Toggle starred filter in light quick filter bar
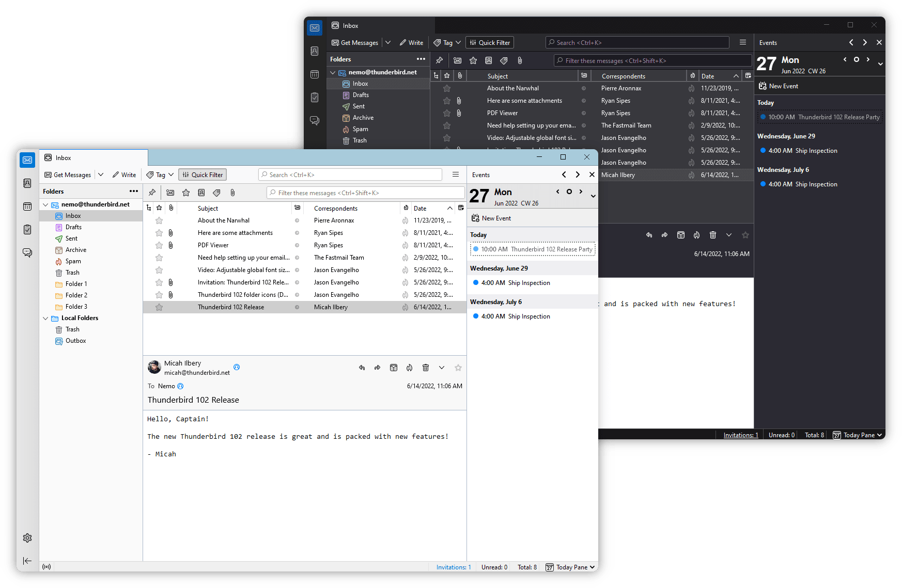The height and width of the screenshot is (588, 902). (x=186, y=193)
